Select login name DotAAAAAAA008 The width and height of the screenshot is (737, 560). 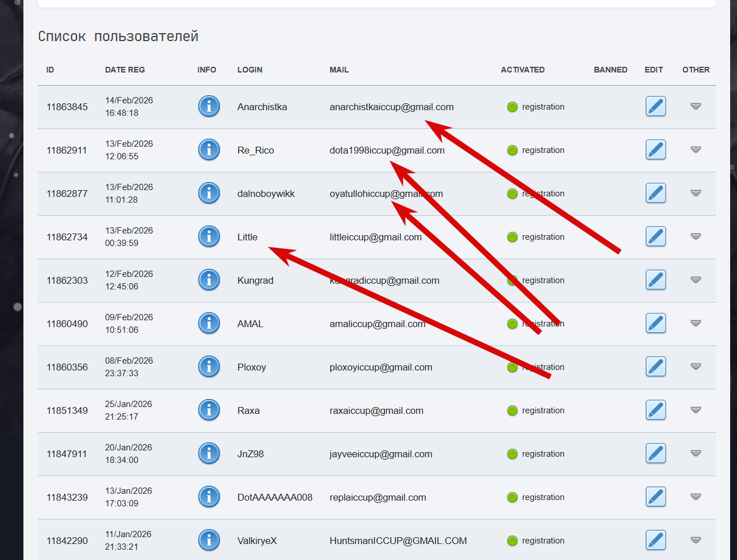pos(275,497)
